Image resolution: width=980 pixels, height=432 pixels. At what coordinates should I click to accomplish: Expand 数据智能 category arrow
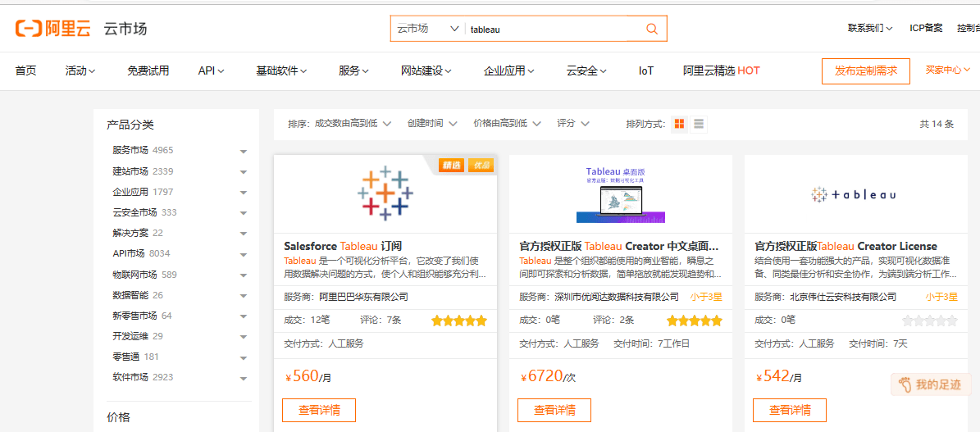[x=243, y=296]
